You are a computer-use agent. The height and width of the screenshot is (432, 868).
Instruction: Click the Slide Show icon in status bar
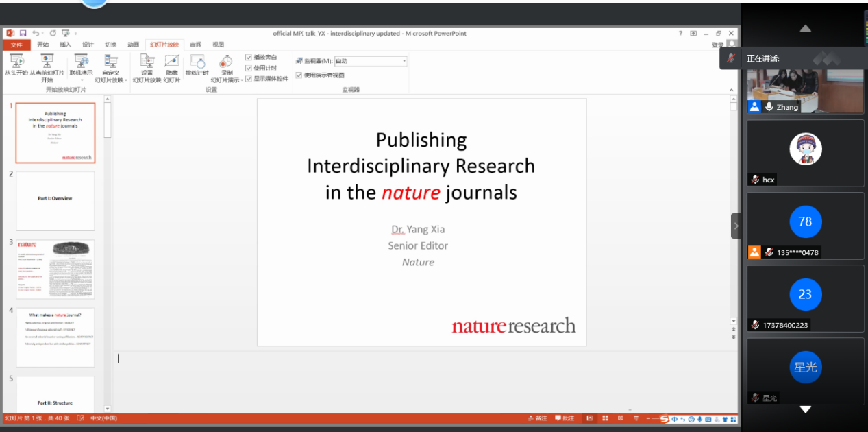(636, 418)
